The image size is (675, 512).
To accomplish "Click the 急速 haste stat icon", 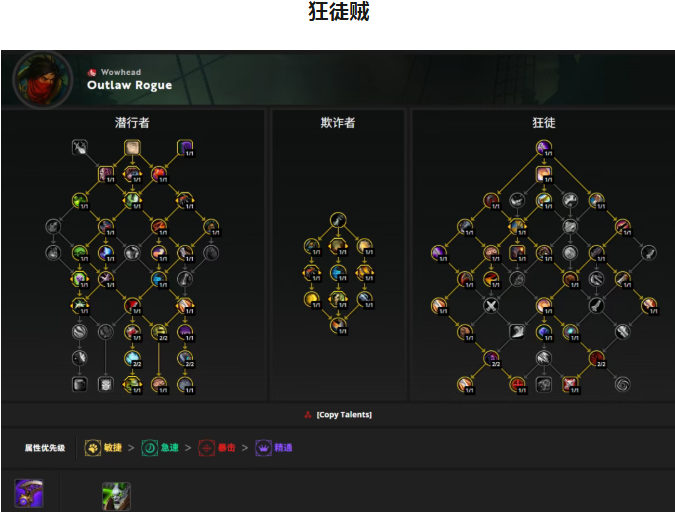I will click(x=150, y=448).
